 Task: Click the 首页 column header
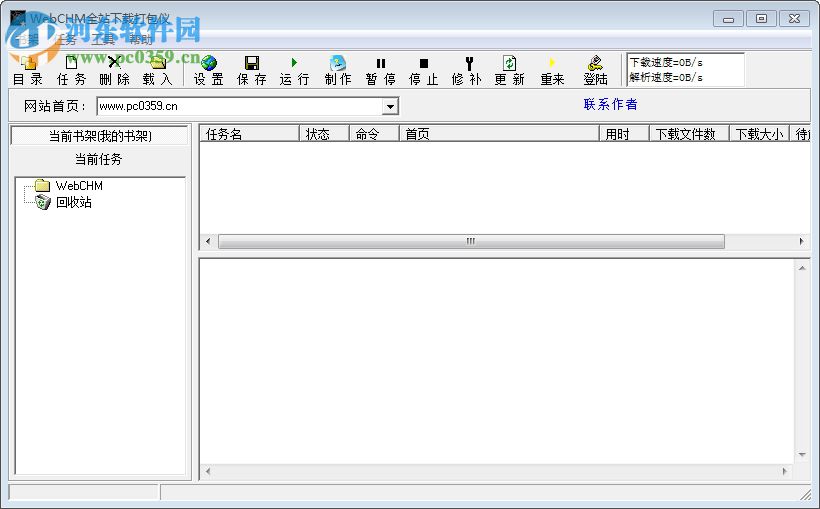[498, 134]
